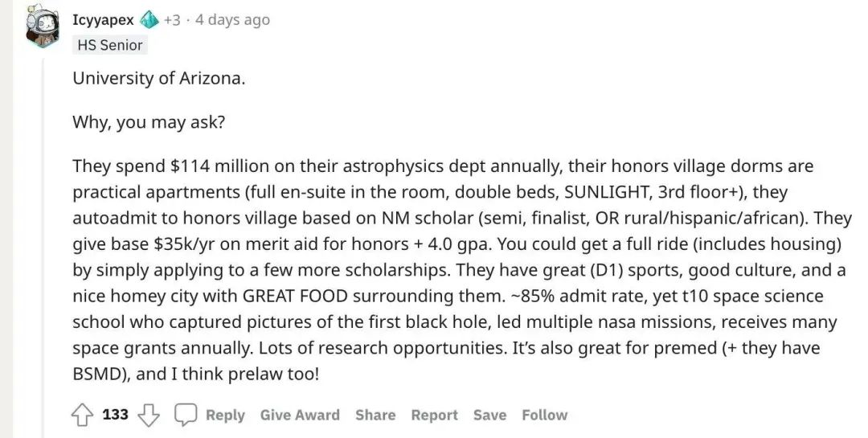Click the '4 days ago' timestamp permalink
The image size is (868, 438).
[232, 20]
